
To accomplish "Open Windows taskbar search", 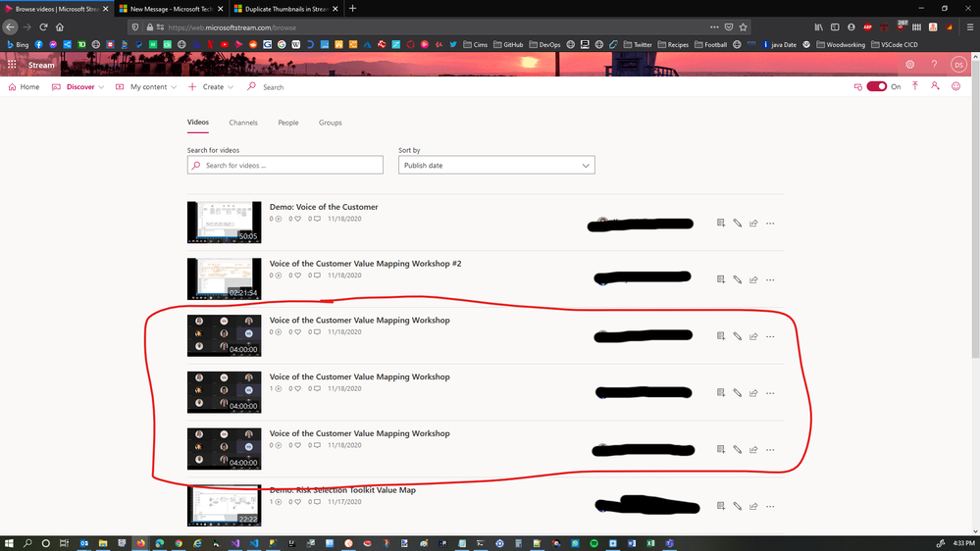I will click(27, 543).
